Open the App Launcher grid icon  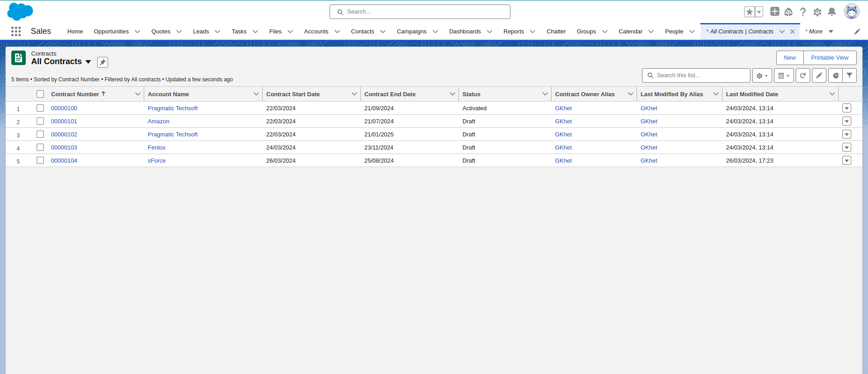[16, 31]
